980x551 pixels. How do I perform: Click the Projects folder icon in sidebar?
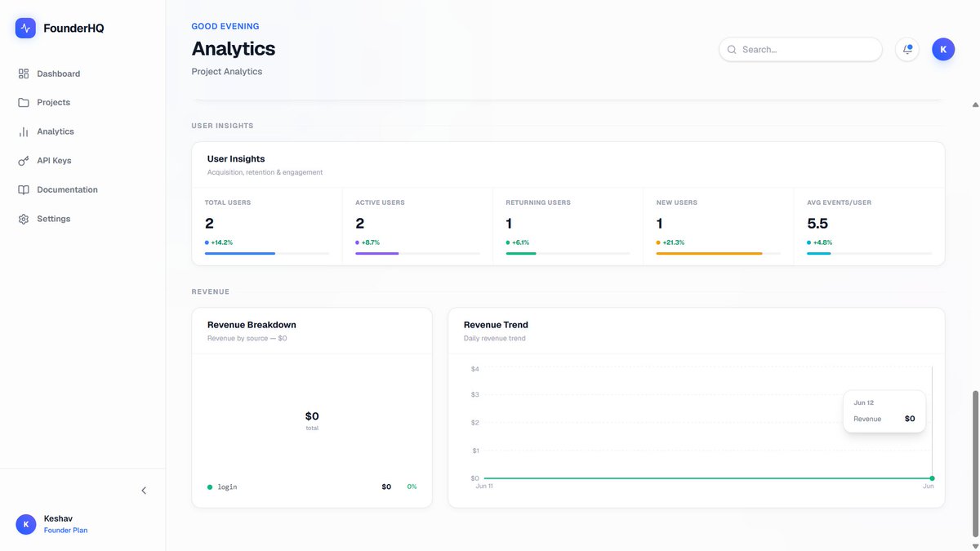pos(24,103)
